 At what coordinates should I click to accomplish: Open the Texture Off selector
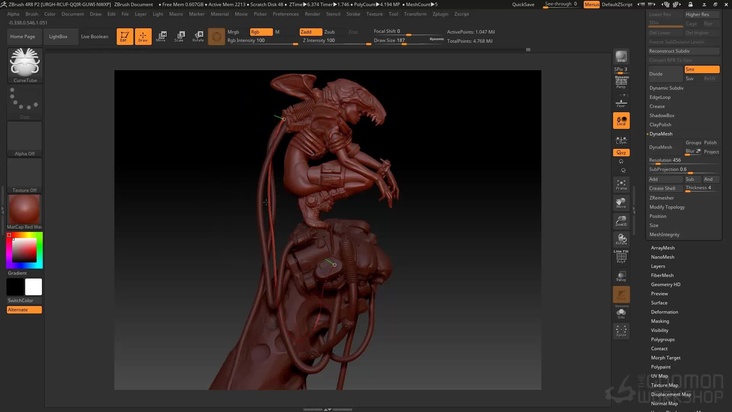pyautogui.click(x=25, y=175)
